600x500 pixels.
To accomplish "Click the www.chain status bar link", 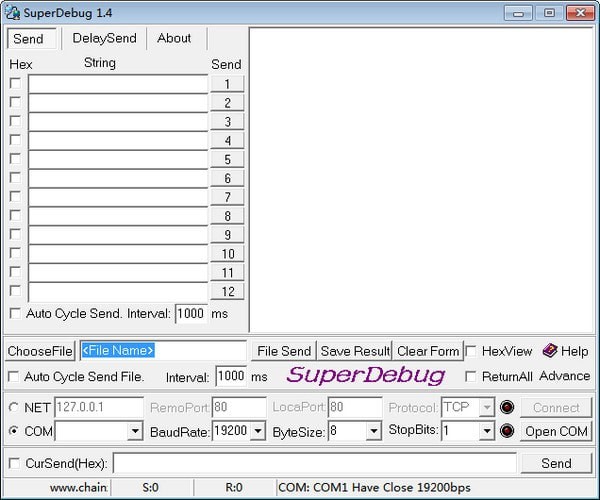I will (x=78, y=487).
